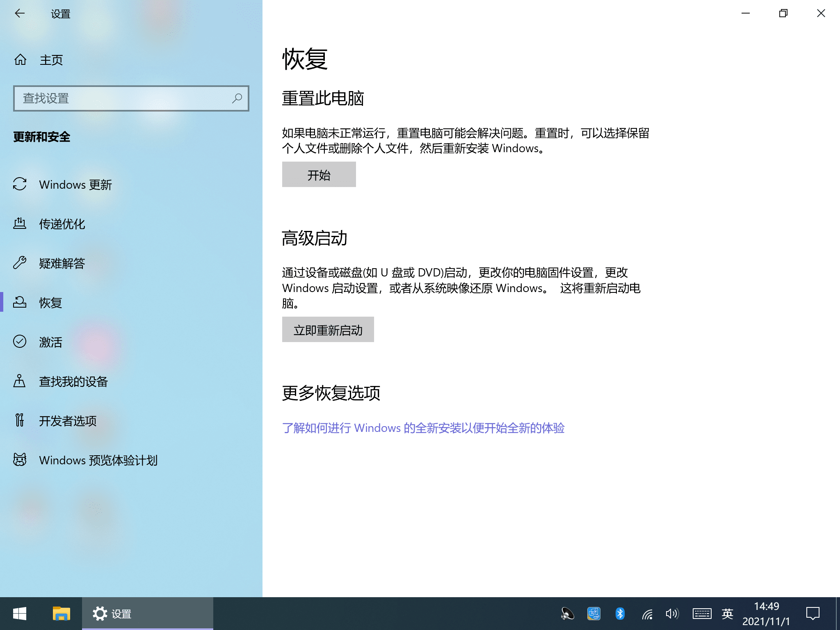Viewport: 840px width, 630px height.
Task: Click the 传递优化 icon
Action: tap(20, 224)
